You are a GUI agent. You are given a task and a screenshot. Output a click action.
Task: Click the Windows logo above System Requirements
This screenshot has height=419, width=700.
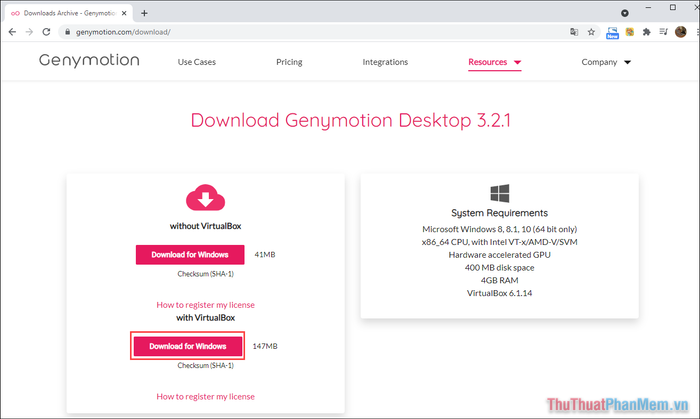pos(500,193)
